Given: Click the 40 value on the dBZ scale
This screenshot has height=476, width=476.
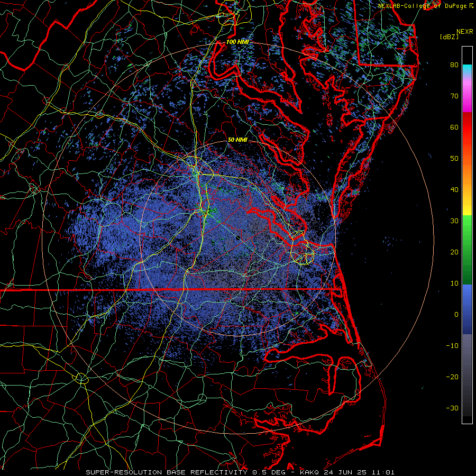Looking at the screenshot, I should (454, 190).
